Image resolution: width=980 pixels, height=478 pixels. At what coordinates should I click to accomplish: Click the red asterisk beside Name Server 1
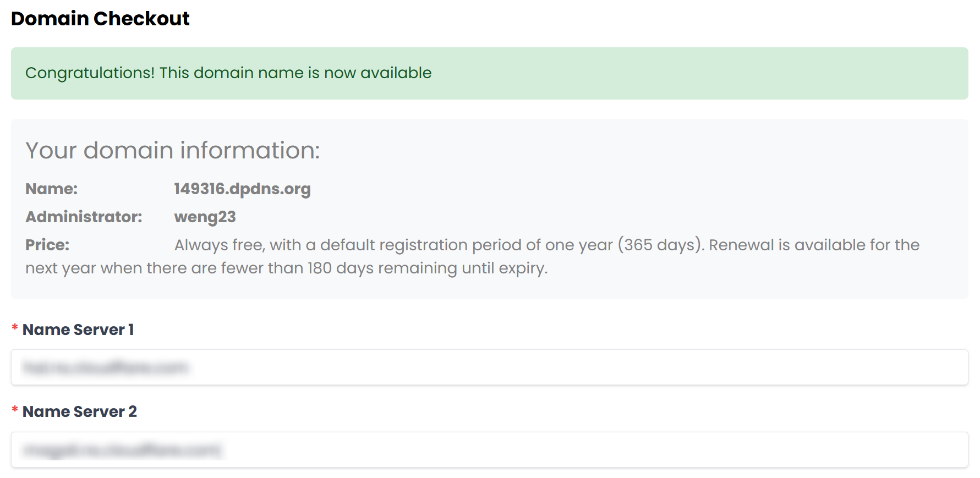[x=15, y=328]
